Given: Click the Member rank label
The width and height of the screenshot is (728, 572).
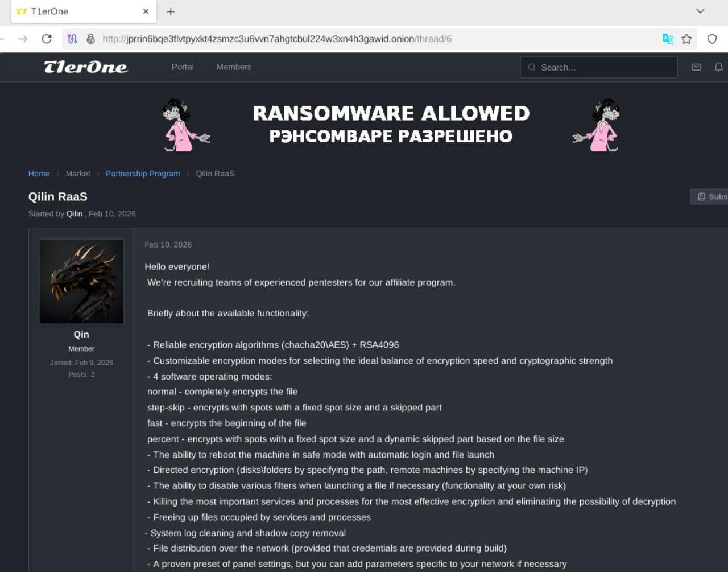Looking at the screenshot, I should pyautogui.click(x=81, y=348).
